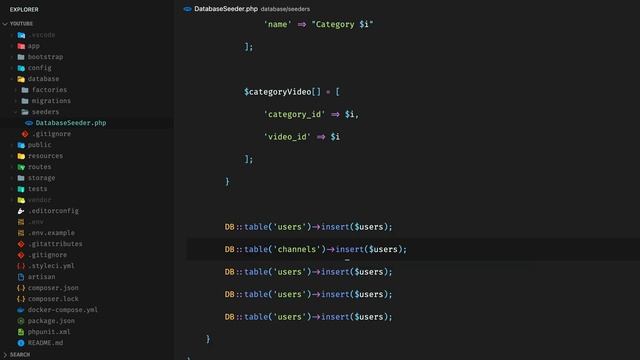Click the public folder icon
The image size is (640, 360).
point(21,145)
